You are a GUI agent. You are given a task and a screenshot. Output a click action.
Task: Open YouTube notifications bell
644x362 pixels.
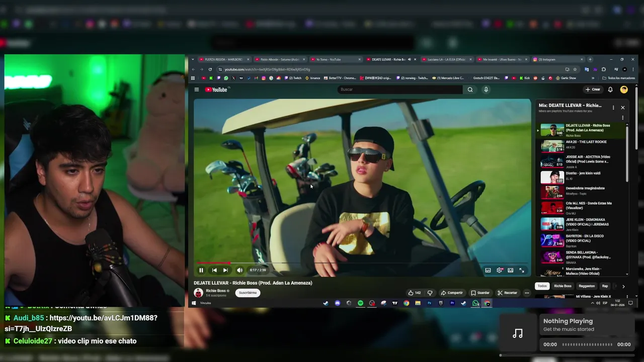pos(610,89)
